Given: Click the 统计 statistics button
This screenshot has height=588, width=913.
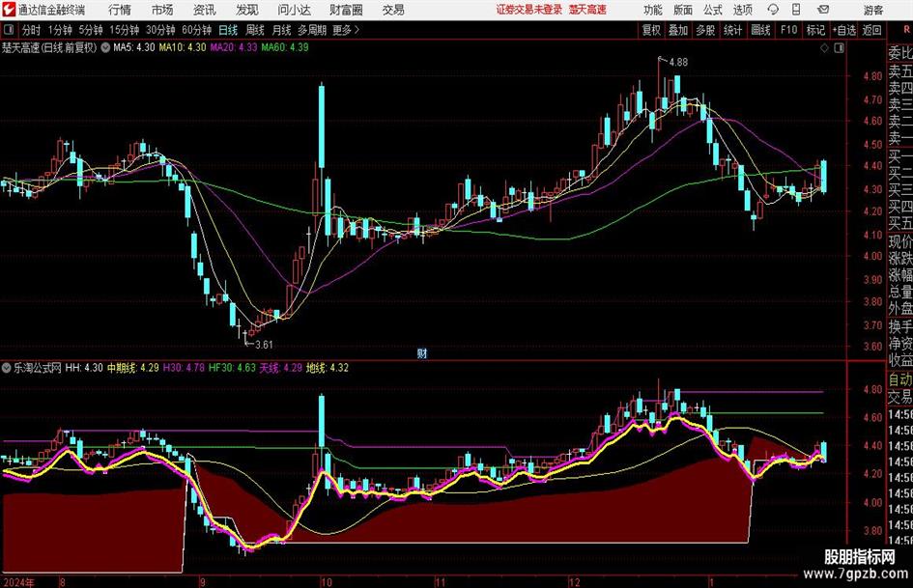Looking at the screenshot, I should [732, 30].
